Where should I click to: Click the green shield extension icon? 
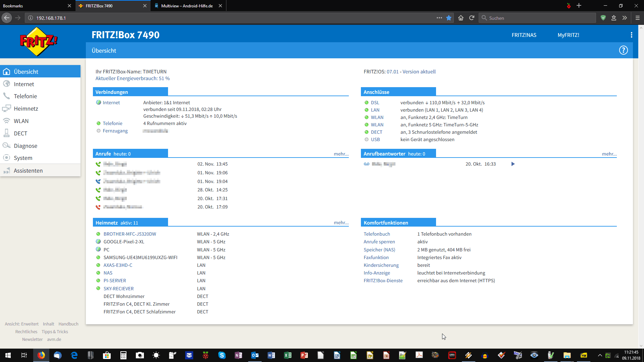point(603,18)
